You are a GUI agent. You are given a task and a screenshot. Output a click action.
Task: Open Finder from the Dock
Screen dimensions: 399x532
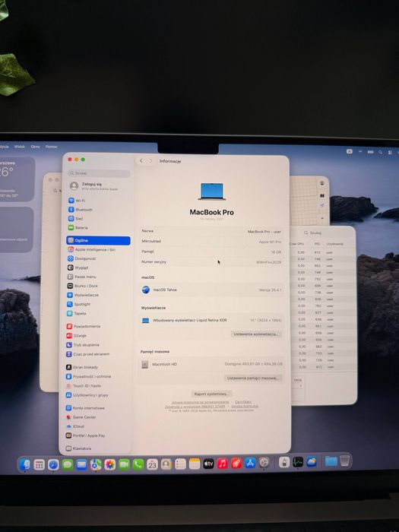[x=25, y=464]
